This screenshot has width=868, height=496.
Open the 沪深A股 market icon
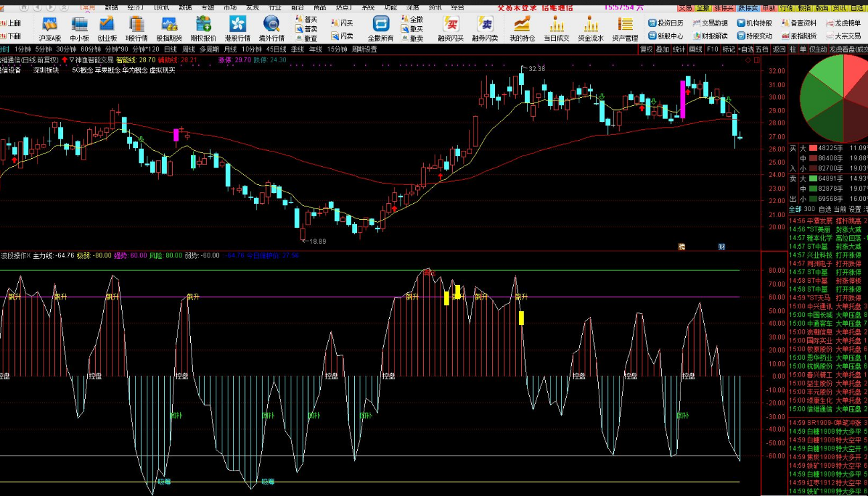50,25
